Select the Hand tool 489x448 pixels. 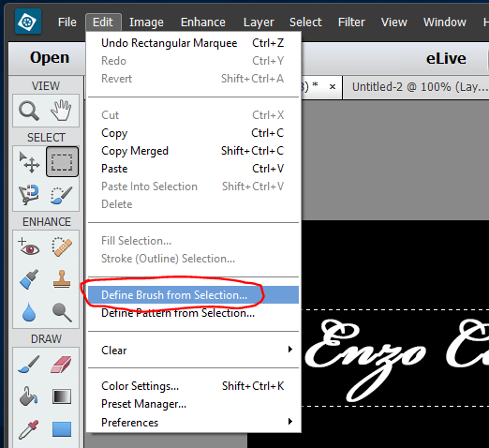(61, 111)
